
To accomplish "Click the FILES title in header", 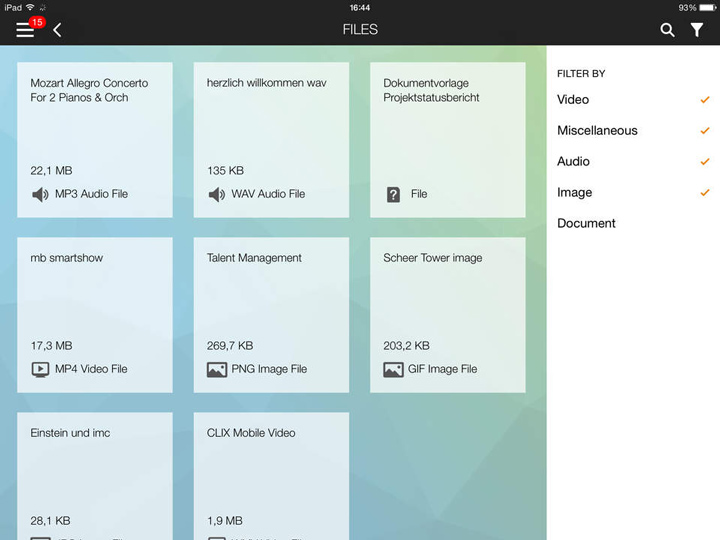I will (360, 30).
